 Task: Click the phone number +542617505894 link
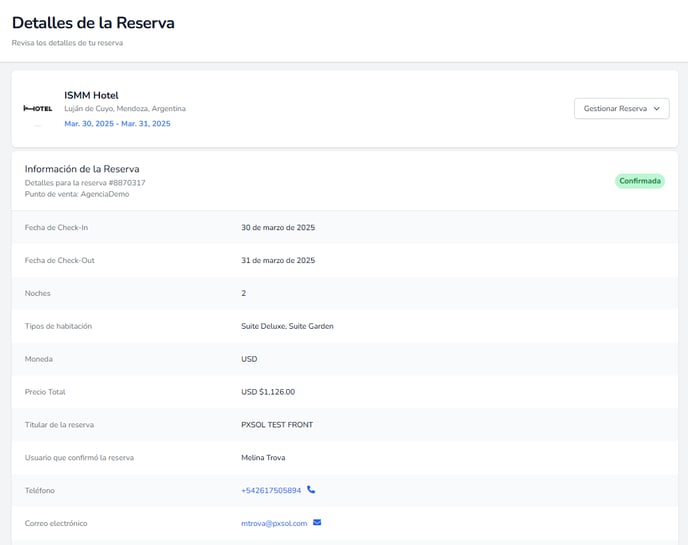click(x=270, y=490)
